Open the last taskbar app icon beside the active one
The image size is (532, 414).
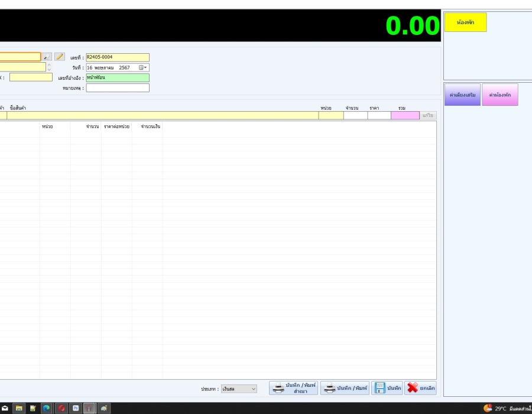point(104,408)
